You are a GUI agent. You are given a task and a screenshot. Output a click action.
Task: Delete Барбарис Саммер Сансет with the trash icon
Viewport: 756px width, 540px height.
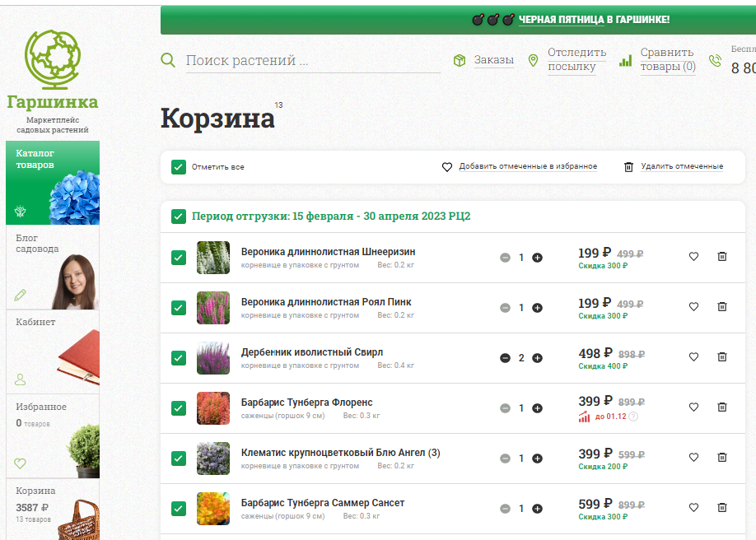721,507
